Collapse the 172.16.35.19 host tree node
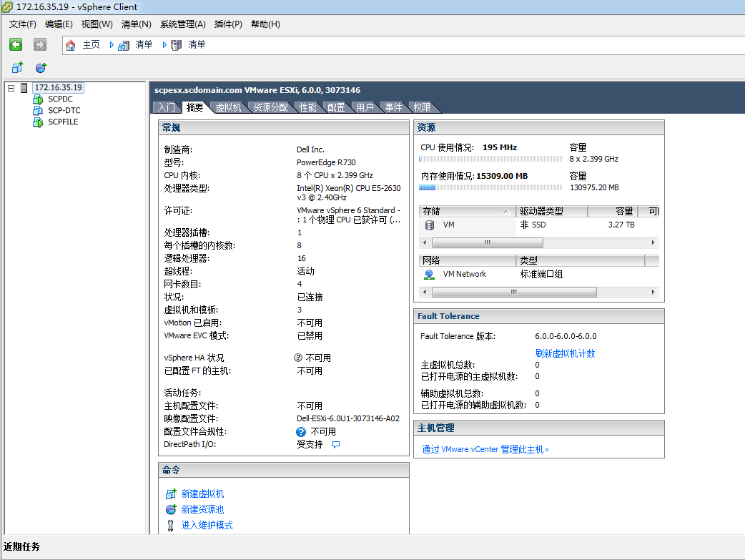 point(11,88)
